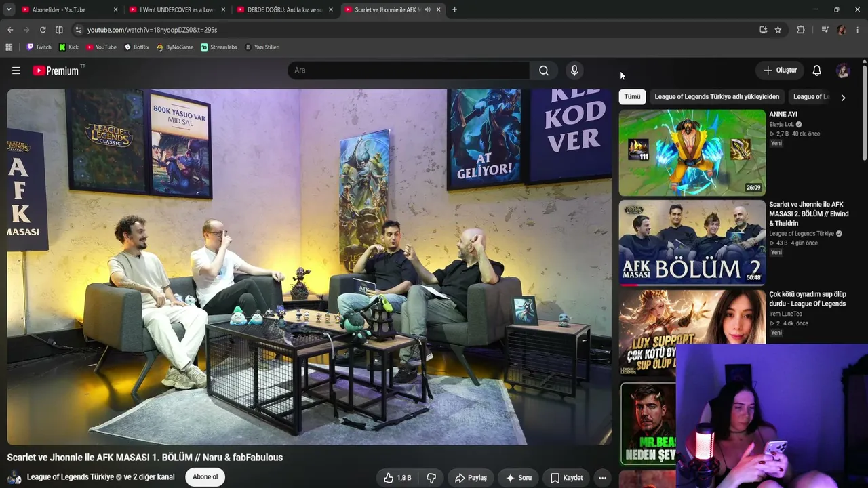Select League of Legends Türkiye adlı yükleyiciden chip
This screenshot has width=868, height=488.
[717, 97]
